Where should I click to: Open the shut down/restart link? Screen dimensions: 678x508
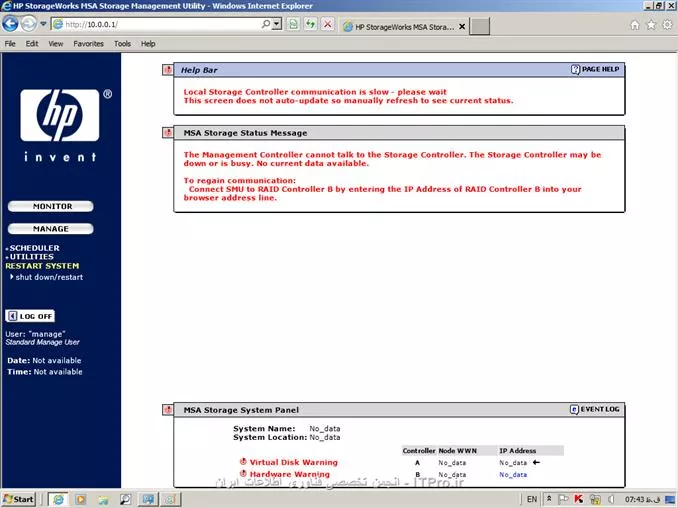click(48, 277)
